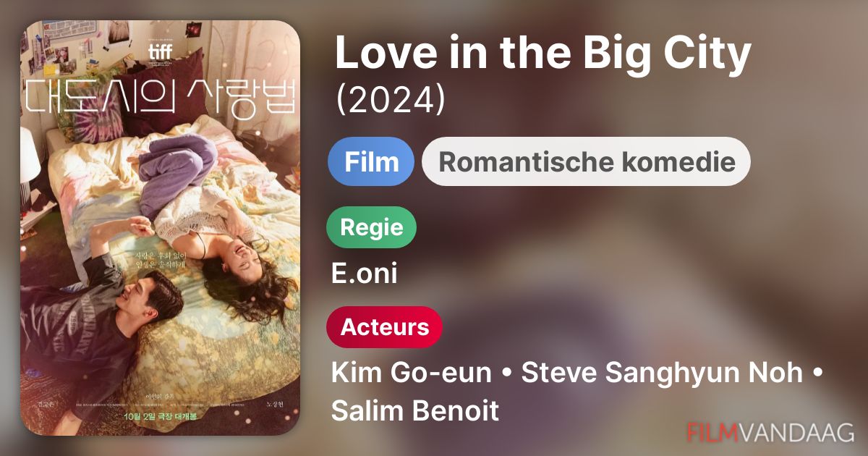This screenshot has width=868, height=456.
Task: Click the release year (2024)
Action: [x=391, y=101]
